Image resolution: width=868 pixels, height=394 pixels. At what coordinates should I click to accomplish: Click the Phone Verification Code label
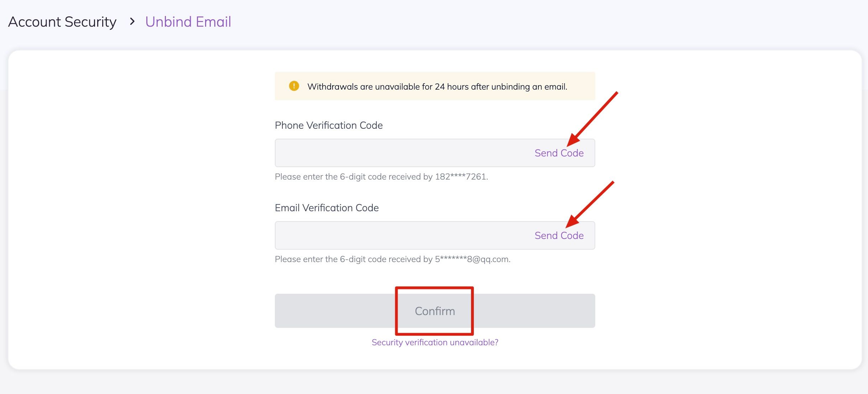pos(329,125)
